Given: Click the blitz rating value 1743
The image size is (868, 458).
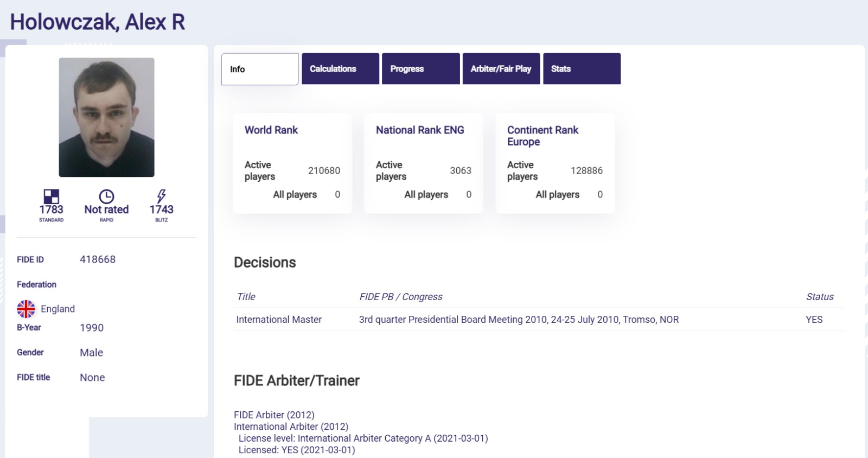Looking at the screenshot, I should pyautogui.click(x=162, y=209).
